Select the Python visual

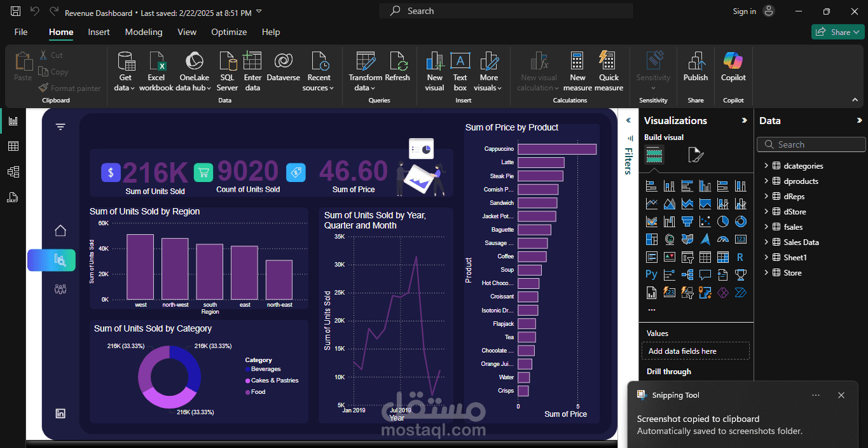652,275
